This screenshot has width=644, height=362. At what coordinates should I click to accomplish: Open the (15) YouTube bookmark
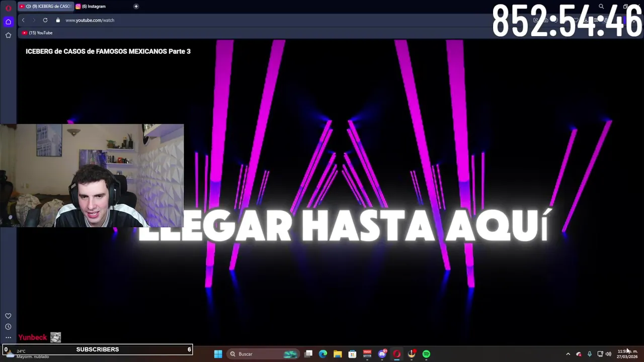coord(37,33)
